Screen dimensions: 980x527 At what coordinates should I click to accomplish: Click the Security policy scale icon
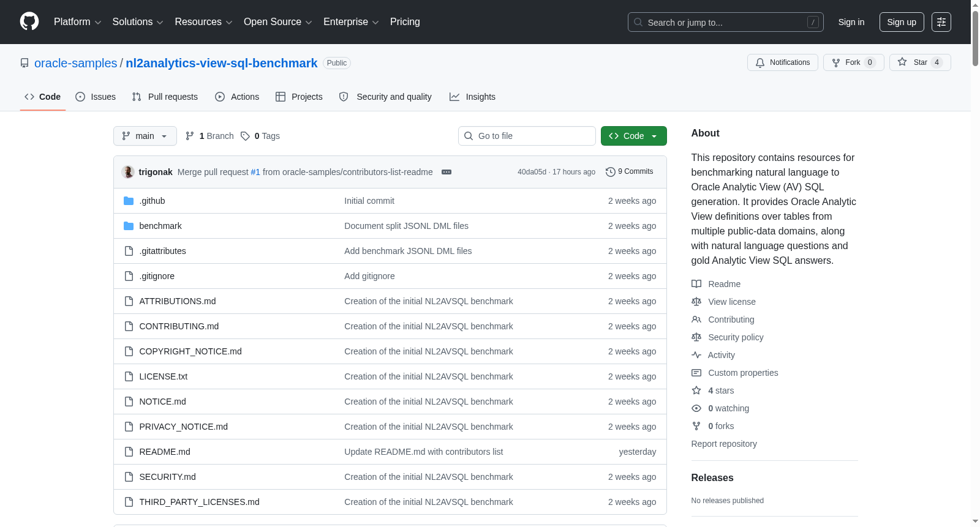click(696, 337)
